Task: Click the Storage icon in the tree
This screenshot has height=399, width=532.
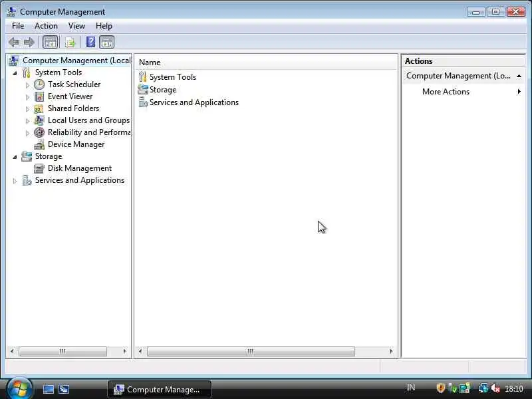Action: tap(27, 156)
